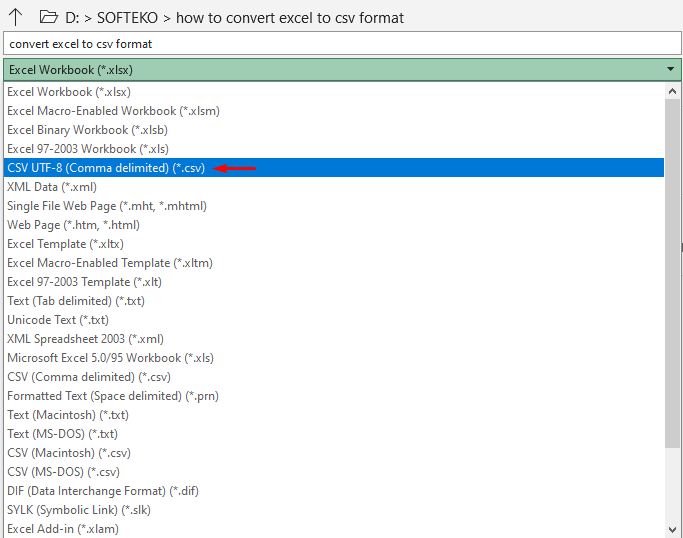The image size is (683, 538).
Task: Pick Excel 97-2003 Workbook (*.xls)
Action: 86,149
